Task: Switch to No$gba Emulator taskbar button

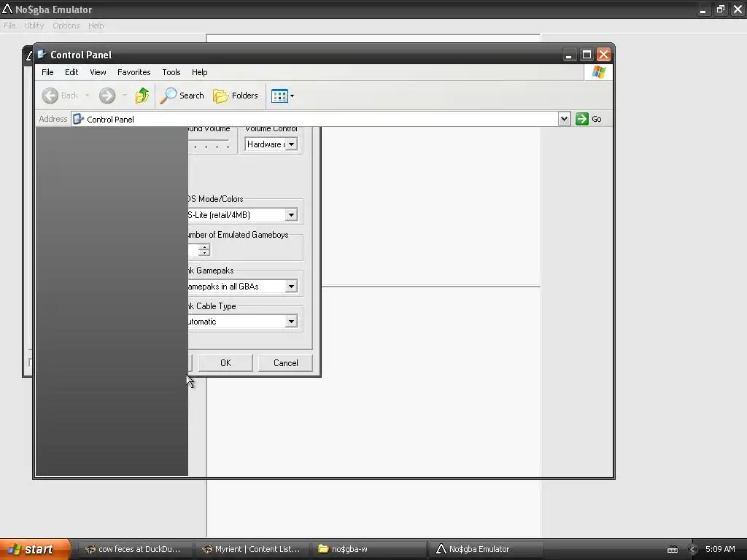Action: 487,549
